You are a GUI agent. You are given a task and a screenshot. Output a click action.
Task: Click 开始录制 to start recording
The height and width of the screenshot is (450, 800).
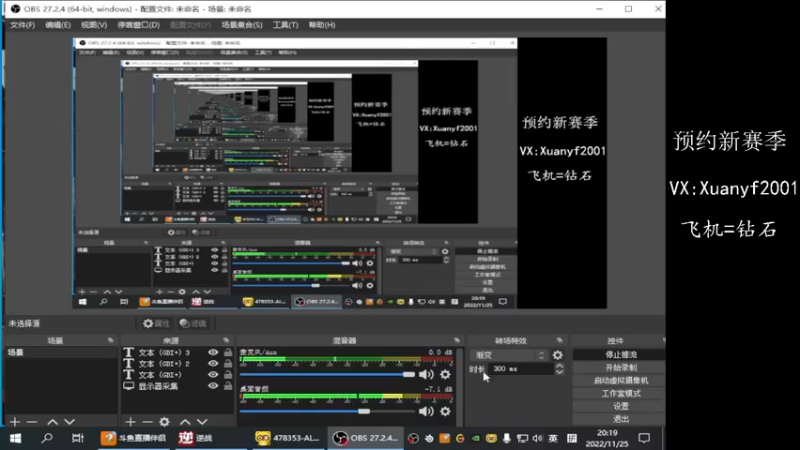[x=620, y=367]
